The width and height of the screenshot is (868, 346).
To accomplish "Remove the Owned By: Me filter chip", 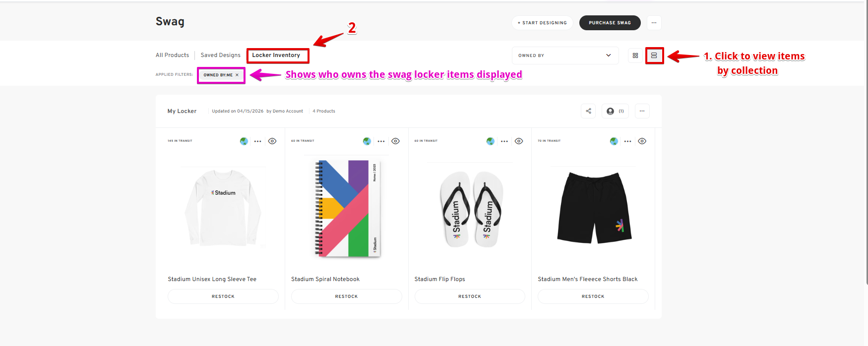I will 237,75.
